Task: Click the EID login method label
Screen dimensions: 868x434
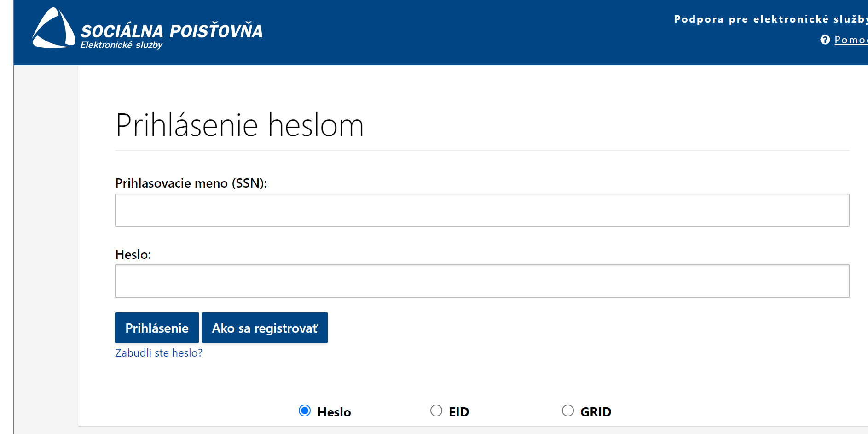Action: tap(459, 412)
